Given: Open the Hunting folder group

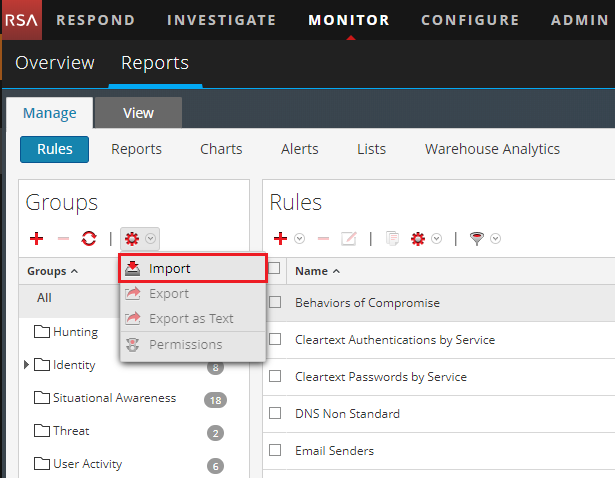Looking at the screenshot, I should (75, 332).
